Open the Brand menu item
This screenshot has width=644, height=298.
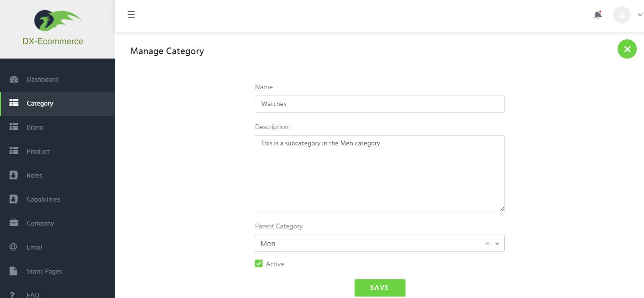pyautogui.click(x=35, y=127)
